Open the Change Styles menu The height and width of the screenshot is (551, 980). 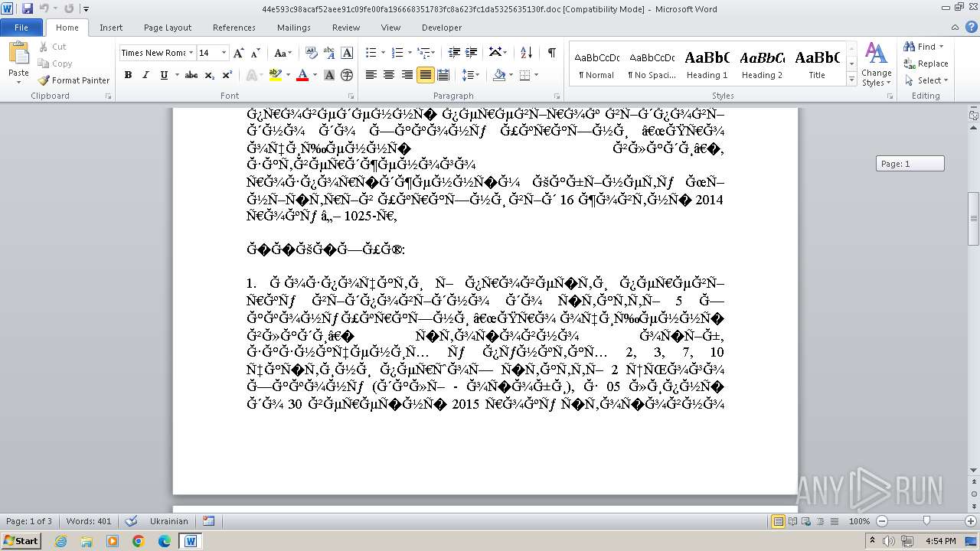[x=876, y=65]
